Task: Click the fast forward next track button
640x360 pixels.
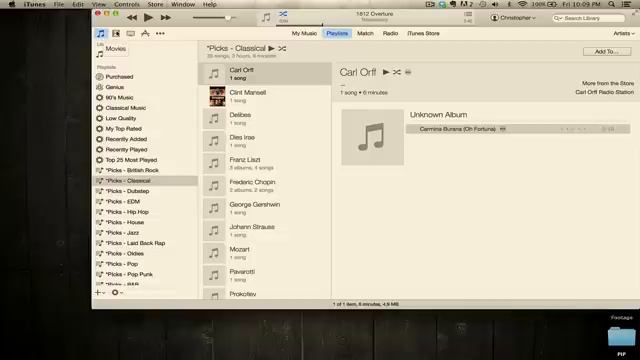Action: point(165,18)
